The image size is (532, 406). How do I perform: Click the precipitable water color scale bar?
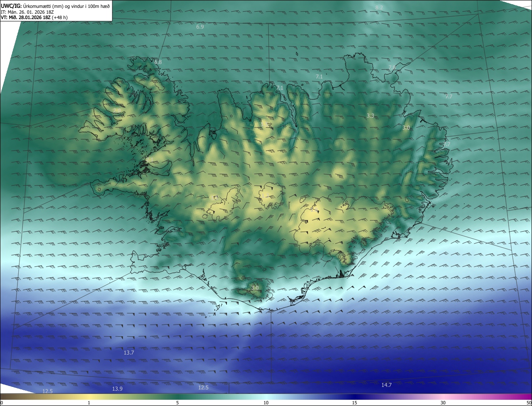click(x=266, y=397)
